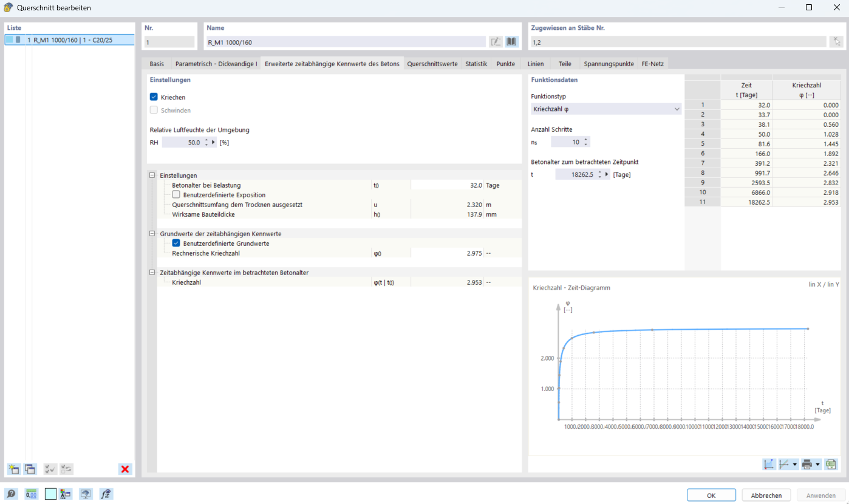Image resolution: width=849 pixels, height=504 pixels.
Task: Collapse Grundwerte der zeitabhängigen Kennwerte group
Action: (x=152, y=234)
